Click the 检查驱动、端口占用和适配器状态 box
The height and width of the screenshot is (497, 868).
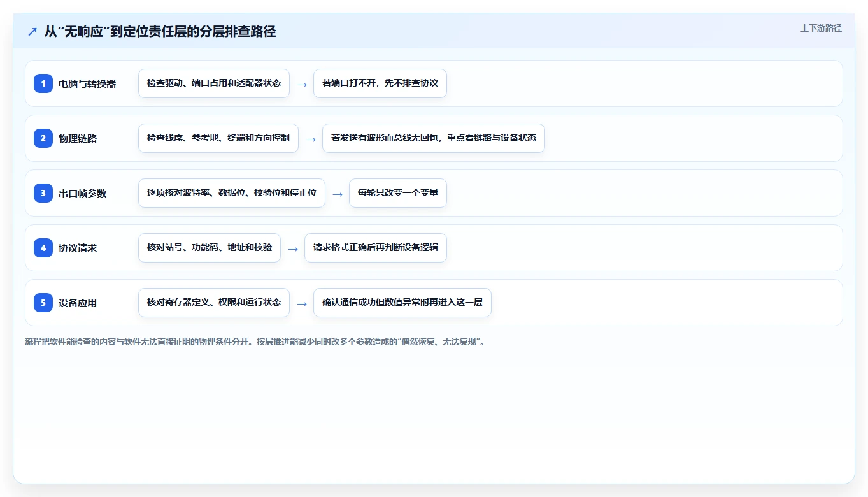214,83
